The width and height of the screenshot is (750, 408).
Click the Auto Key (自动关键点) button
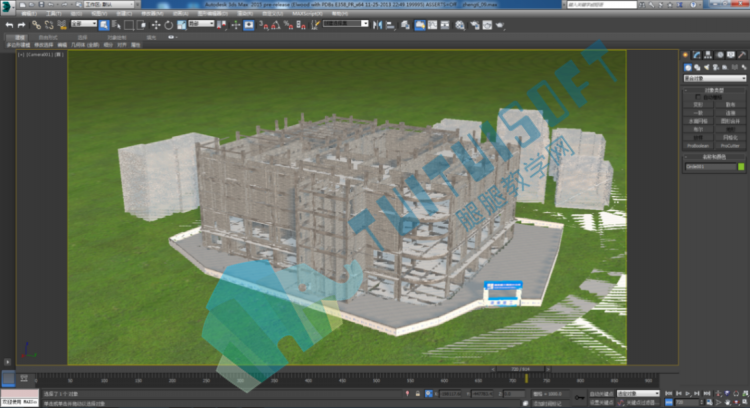pyautogui.click(x=601, y=394)
